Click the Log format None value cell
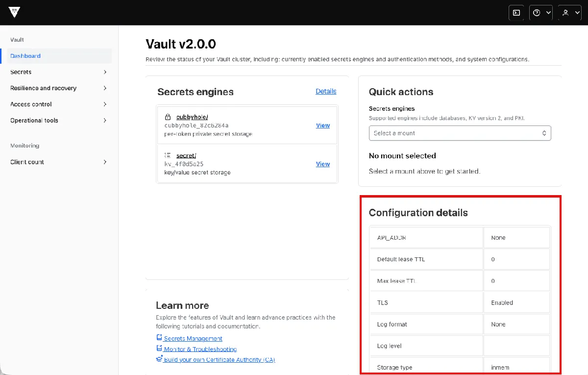 516,324
